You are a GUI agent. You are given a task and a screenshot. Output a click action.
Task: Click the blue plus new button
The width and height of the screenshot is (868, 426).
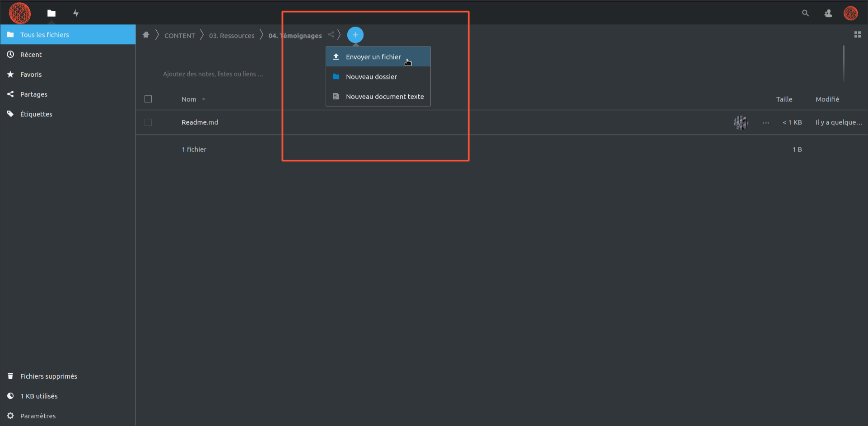click(355, 35)
